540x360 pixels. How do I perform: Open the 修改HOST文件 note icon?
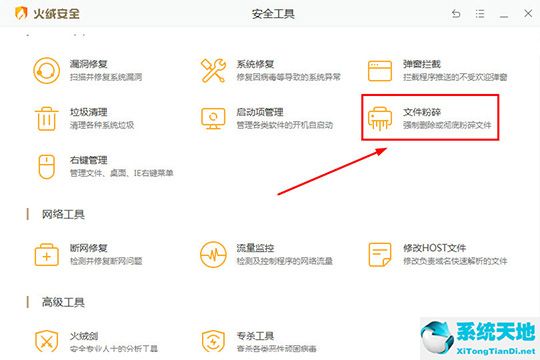pos(380,255)
